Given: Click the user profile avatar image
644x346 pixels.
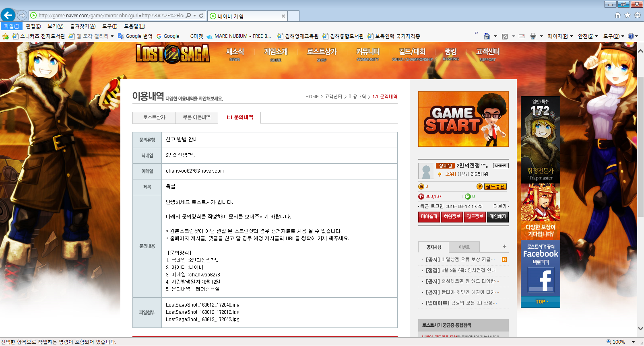Looking at the screenshot, I should pyautogui.click(x=426, y=171).
